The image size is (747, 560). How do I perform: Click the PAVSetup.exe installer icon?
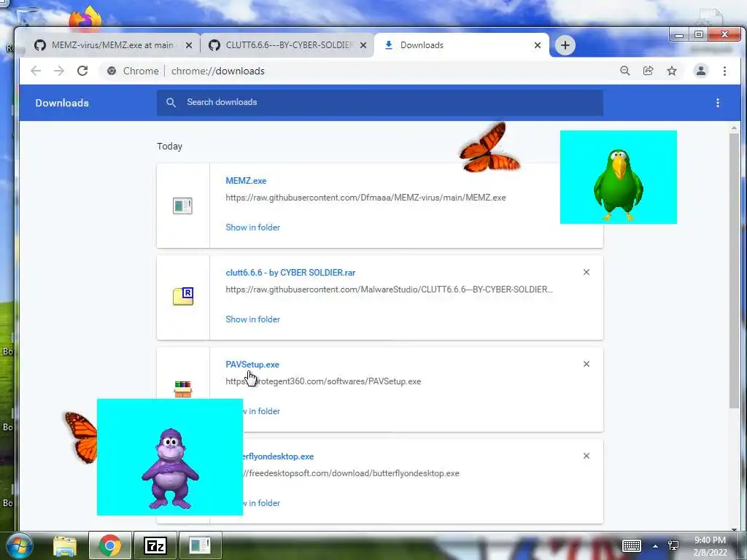pyautogui.click(x=183, y=389)
